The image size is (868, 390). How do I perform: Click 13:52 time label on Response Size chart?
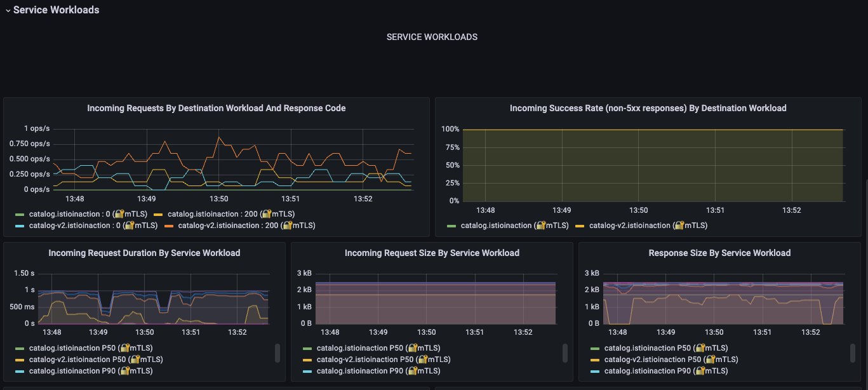pos(811,332)
